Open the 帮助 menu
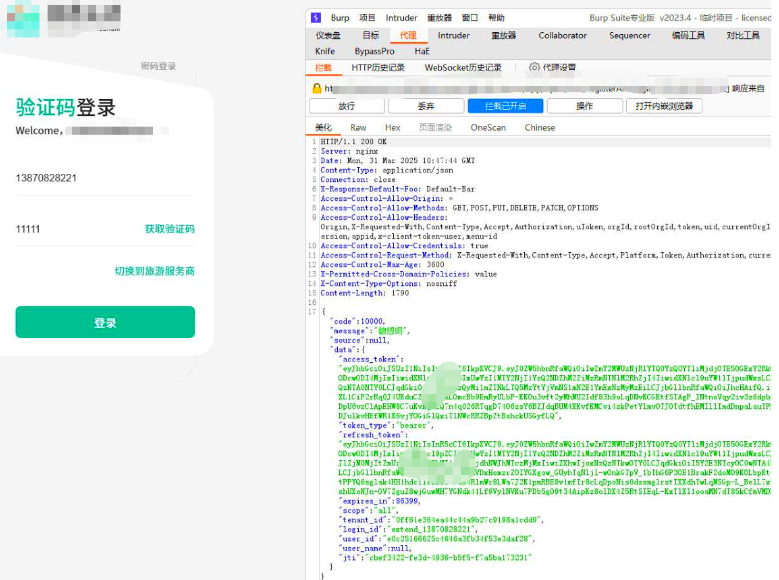Viewport: 779px width, 580px height. pyautogui.click(x=496, y=18)
